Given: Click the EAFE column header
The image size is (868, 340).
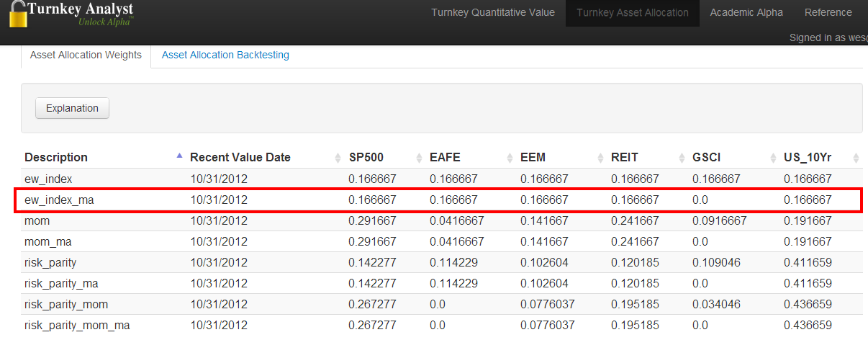Looking at the screenshot, I should click(x=445, y=157).
